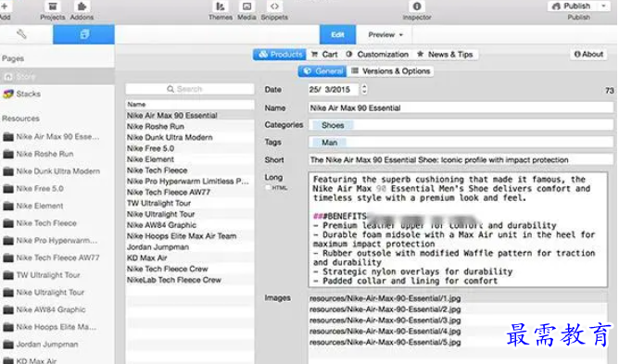Open Nike Roshe Run resources folder
This screenshot has height=364, width=619.
pyautogui.click(x=44, y=154)
